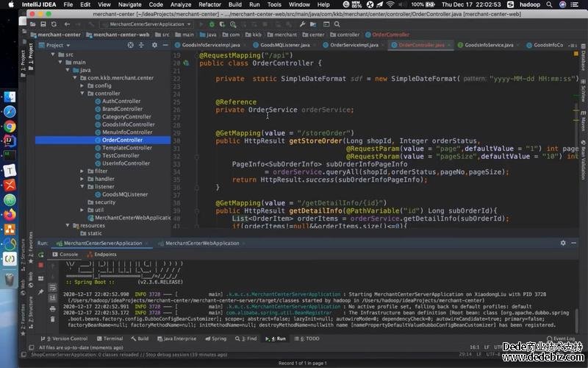
Task: Start the green Debug bug icon
Action: click(212, 24)
